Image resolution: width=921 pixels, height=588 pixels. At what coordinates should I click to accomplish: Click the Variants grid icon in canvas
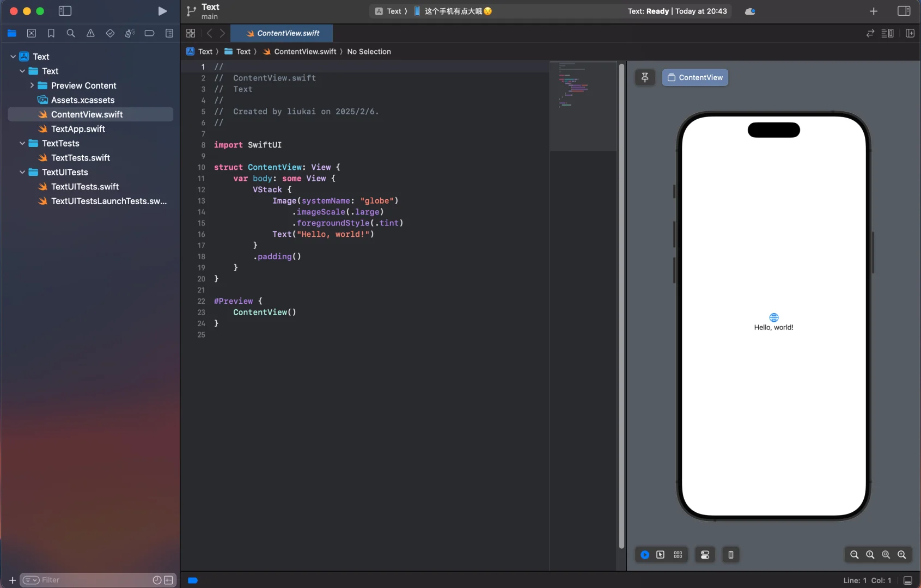click(x=678, y=555)
